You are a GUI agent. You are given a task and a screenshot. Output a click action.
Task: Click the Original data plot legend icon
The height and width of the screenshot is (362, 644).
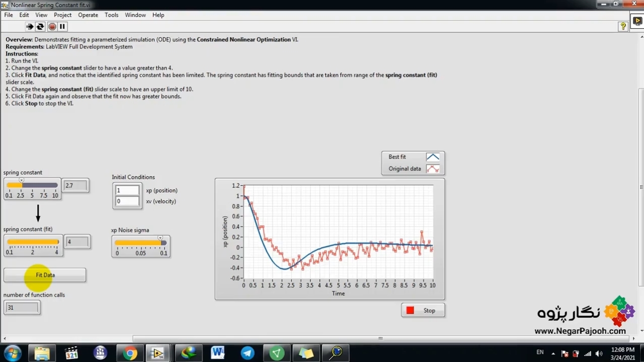coord(432,169)
